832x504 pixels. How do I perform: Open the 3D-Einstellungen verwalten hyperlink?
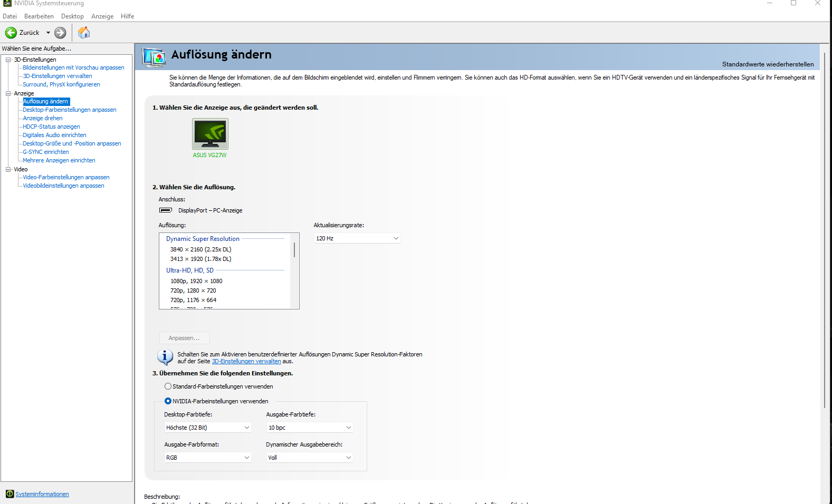tap(246, 361)
